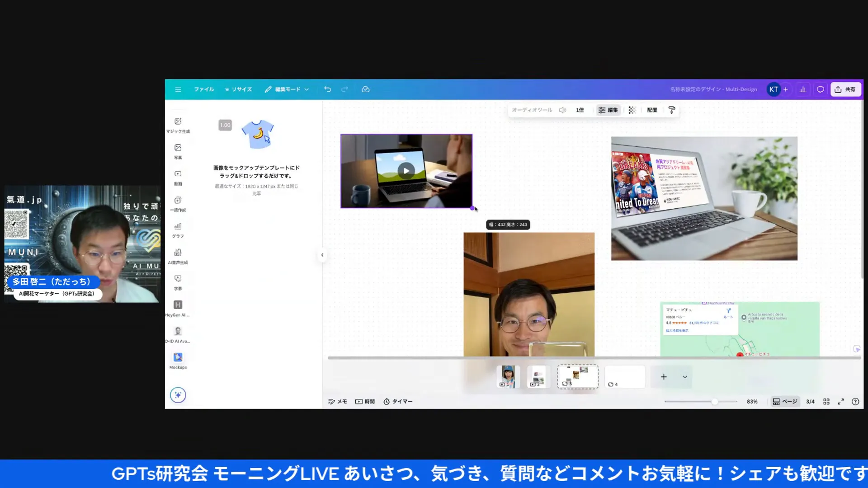Viewport: 868px width, 488px height.
Task: Open the comments speech bubble
Action: click(x=821, y=89)
